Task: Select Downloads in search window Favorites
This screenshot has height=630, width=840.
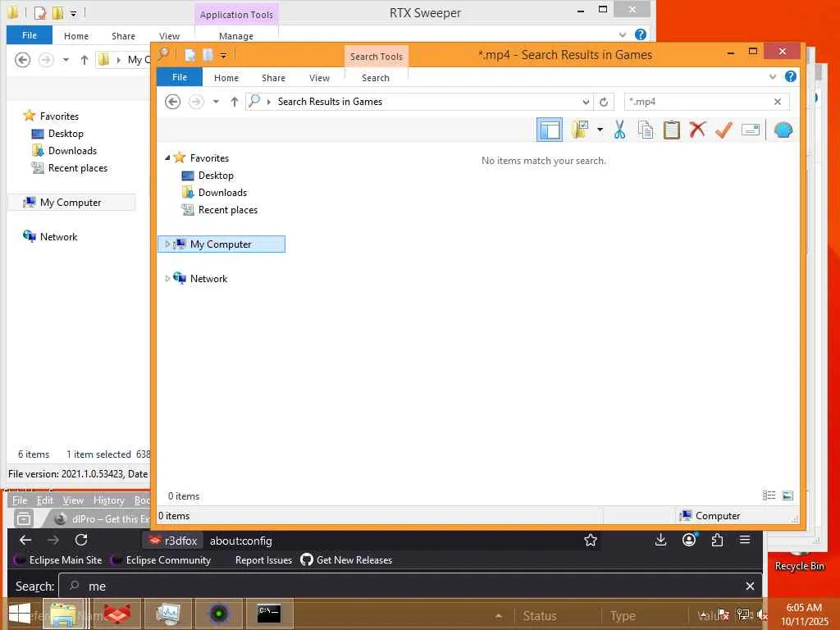Action: point(222,192)
